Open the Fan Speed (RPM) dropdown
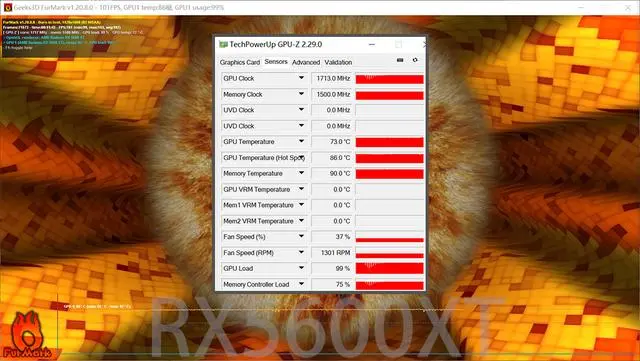Screen dimensions: 640x361 pyautogui.click(x=301, y=252)
